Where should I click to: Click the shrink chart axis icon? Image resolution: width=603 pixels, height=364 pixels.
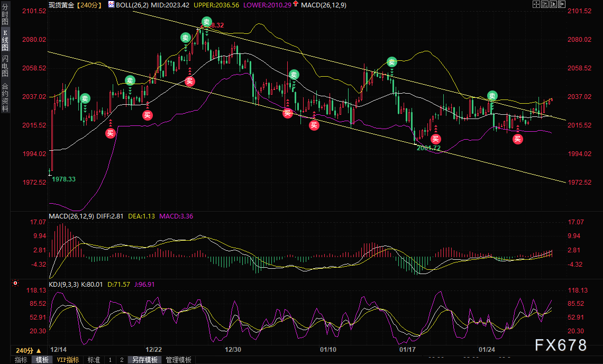click(544, 4)
